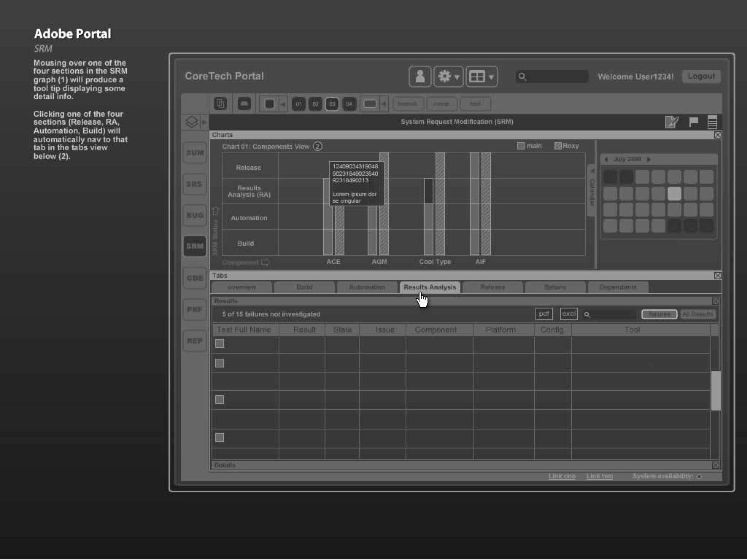Viewport: 747px width, 560px height.
Task: Click the results table scrollbar thumb
Action: pos(716,391)
